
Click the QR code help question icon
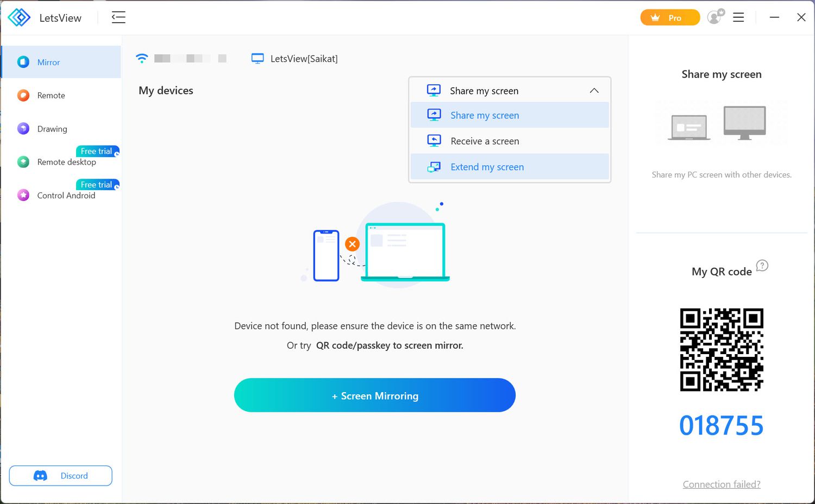(762, 266)
